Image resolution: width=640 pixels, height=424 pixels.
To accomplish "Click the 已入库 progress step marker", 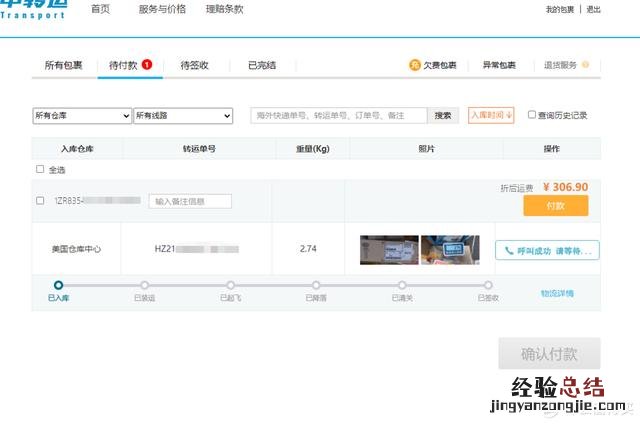I will (x=58, y=285).
